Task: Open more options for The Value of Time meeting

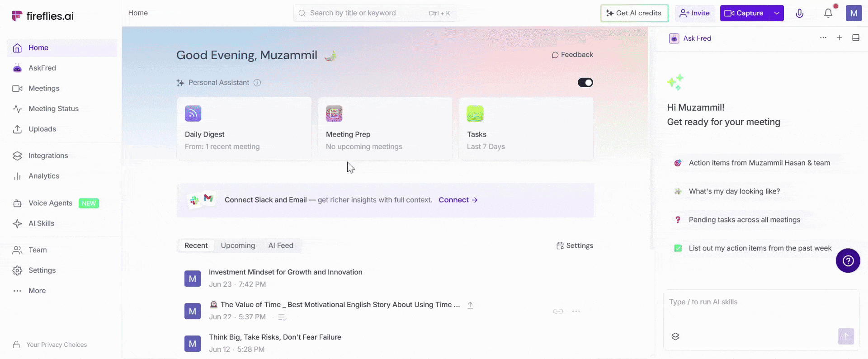Action: [x=576, y=311]
